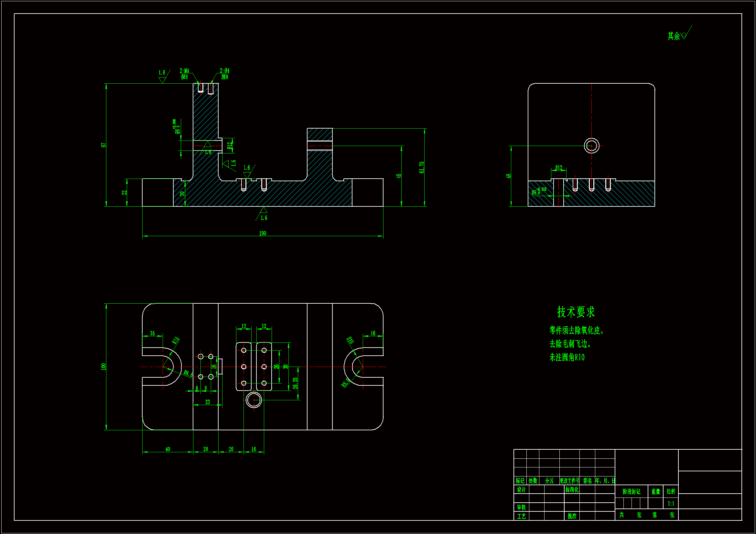The image size is (756, 534).
Task: Click the 40 dimension below plan view
Action: 167,449
